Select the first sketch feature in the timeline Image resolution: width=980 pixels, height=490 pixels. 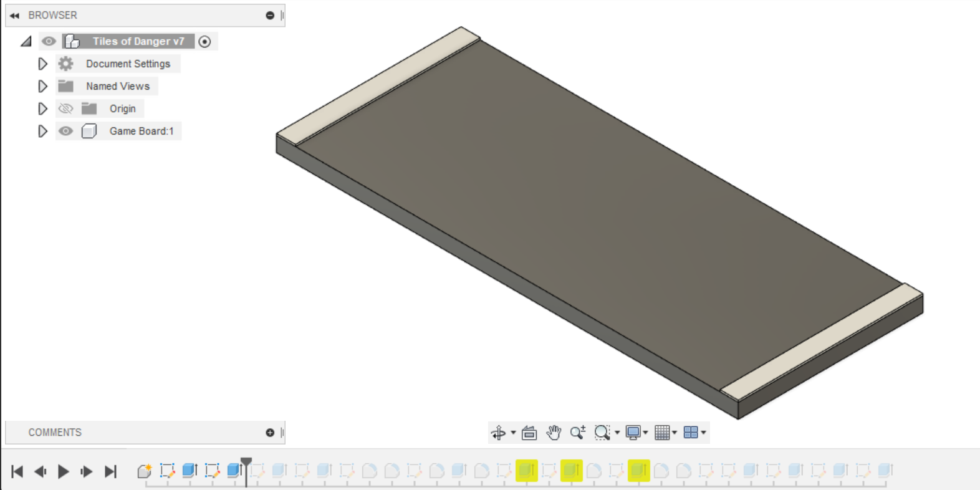[167, 471]
